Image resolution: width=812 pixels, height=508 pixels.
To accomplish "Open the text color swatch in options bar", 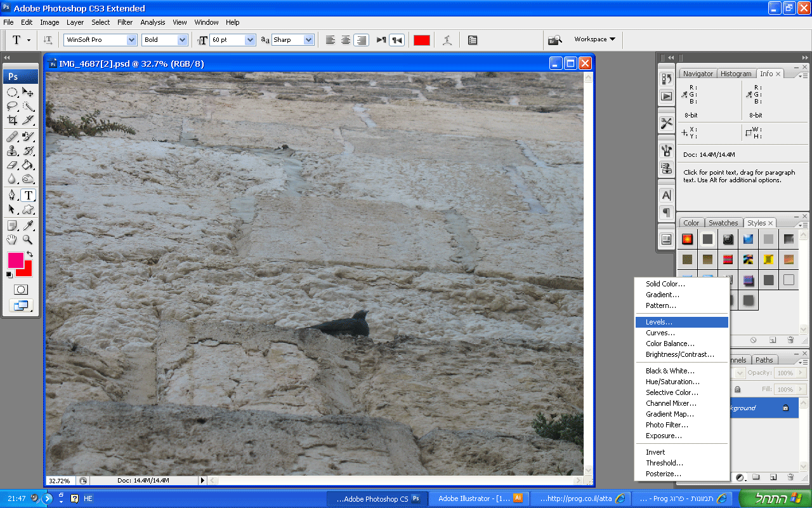I will point(421,40).
